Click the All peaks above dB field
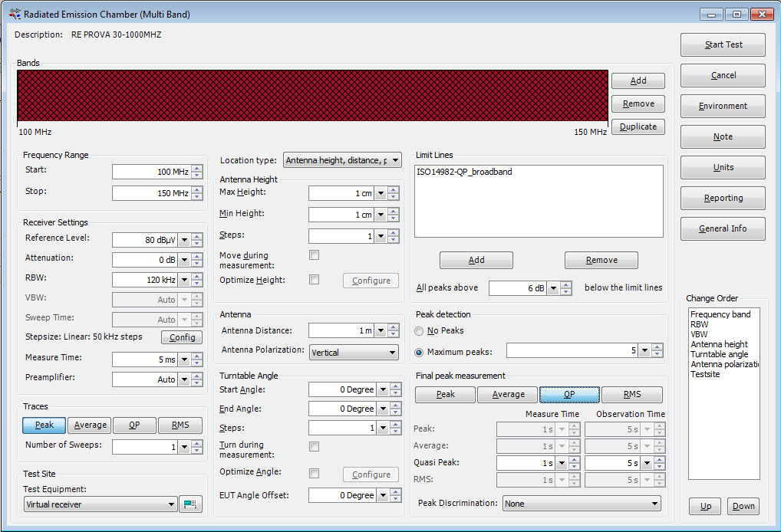Screen dimensions: 781x532 point(518,288)
